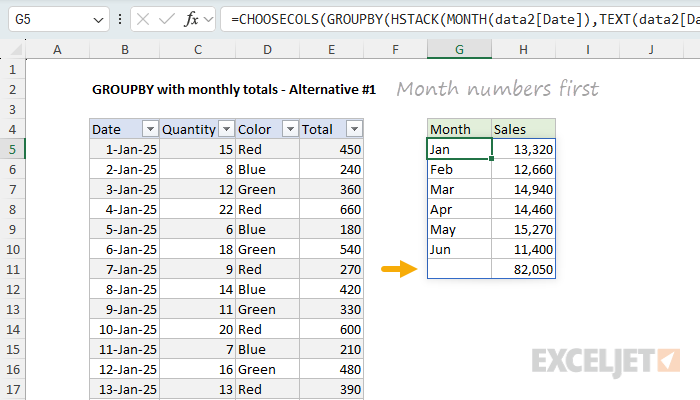Click the Enter checkmark icon in formula bar
Screen dimensions: 700x400
tap(167, 19)
